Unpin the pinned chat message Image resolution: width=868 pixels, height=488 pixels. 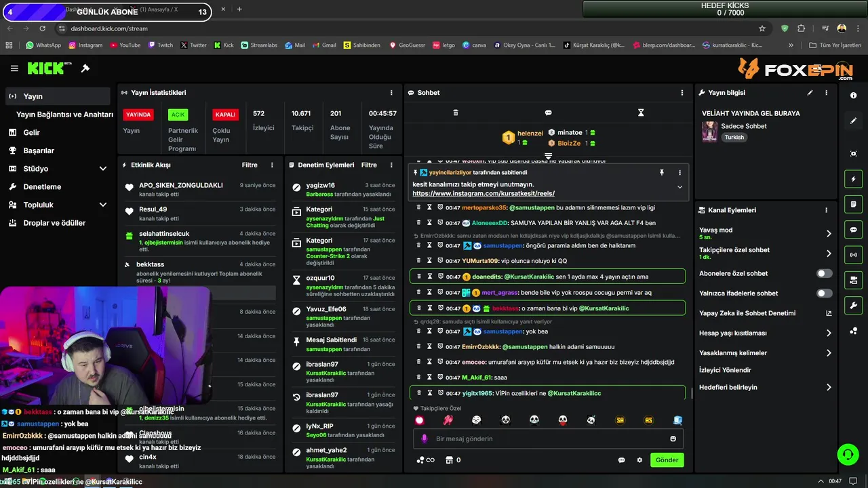click(662, 173)
